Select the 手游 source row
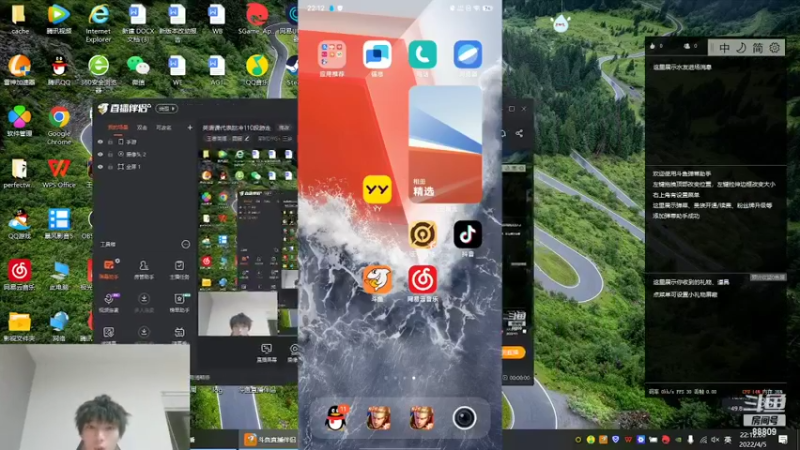The height and width of the screenshot is (450, 800). pos(145,142)
